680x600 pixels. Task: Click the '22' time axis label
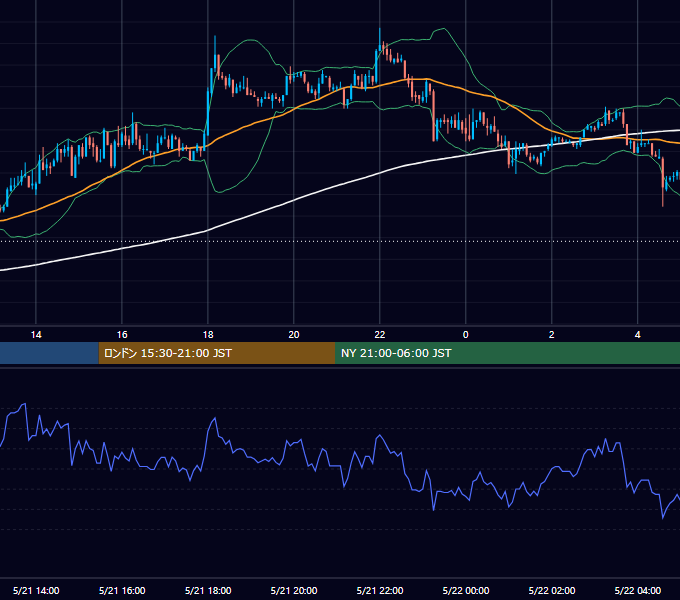click(x=379, y=335)
